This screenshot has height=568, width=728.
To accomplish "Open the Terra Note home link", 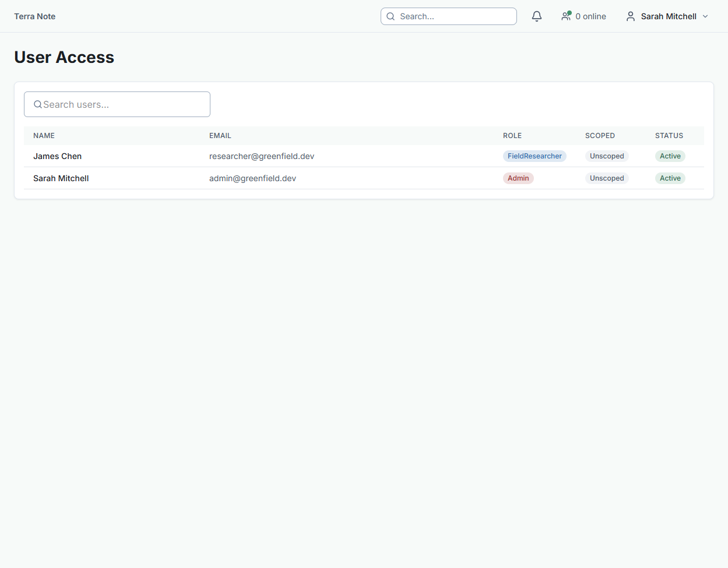I will pos(35,16).
